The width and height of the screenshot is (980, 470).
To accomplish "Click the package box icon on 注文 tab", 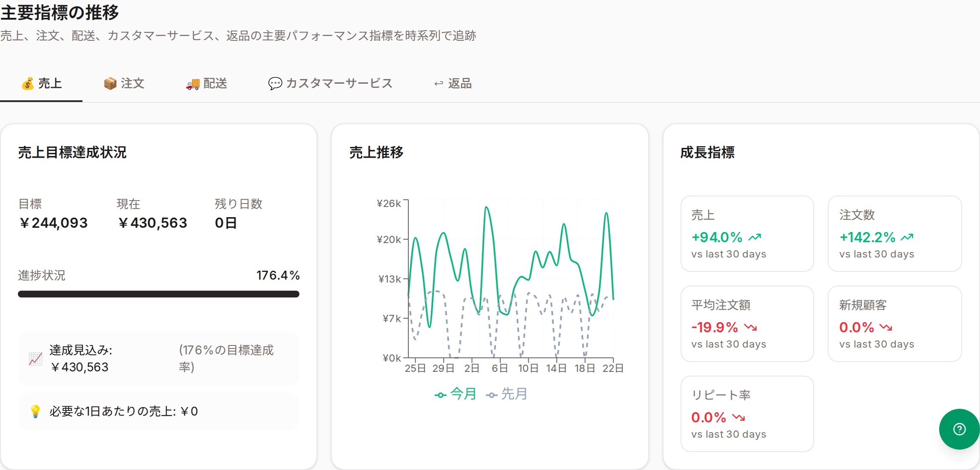I will point(110,84).
